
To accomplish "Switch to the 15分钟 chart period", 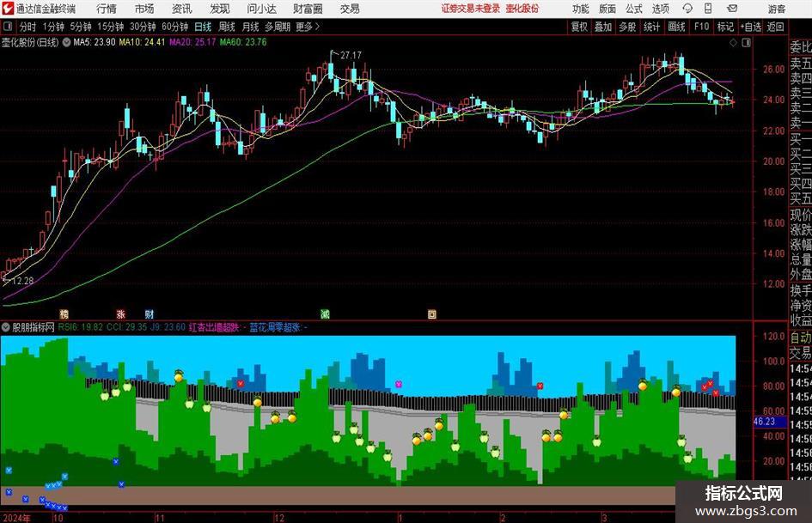I will point(110,27).
